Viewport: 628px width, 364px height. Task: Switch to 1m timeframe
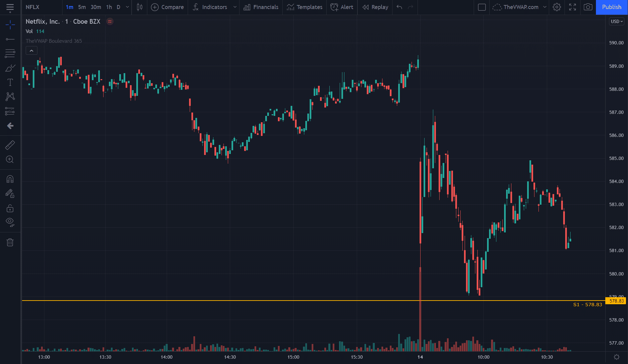[69, 7]
